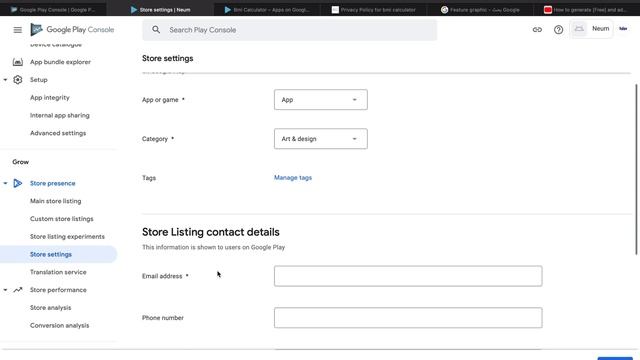This screenshot has height=360, width=640.
Task: Click the Email address input field
Action: click(x=408, y=276)
